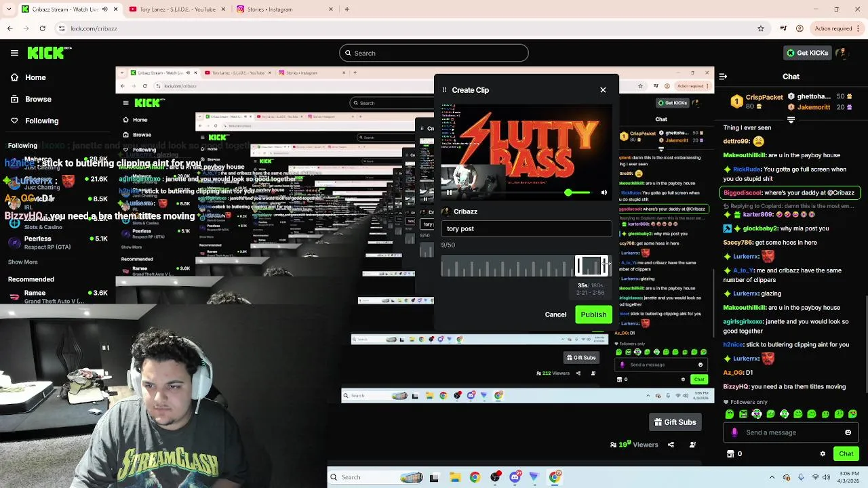Mute the clip preview speaker icon

coord(604,192)
